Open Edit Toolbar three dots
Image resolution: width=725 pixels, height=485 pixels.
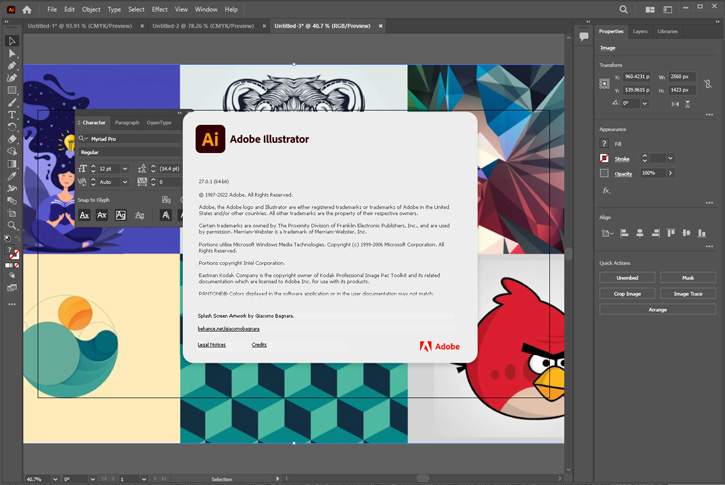coord(12,304)
